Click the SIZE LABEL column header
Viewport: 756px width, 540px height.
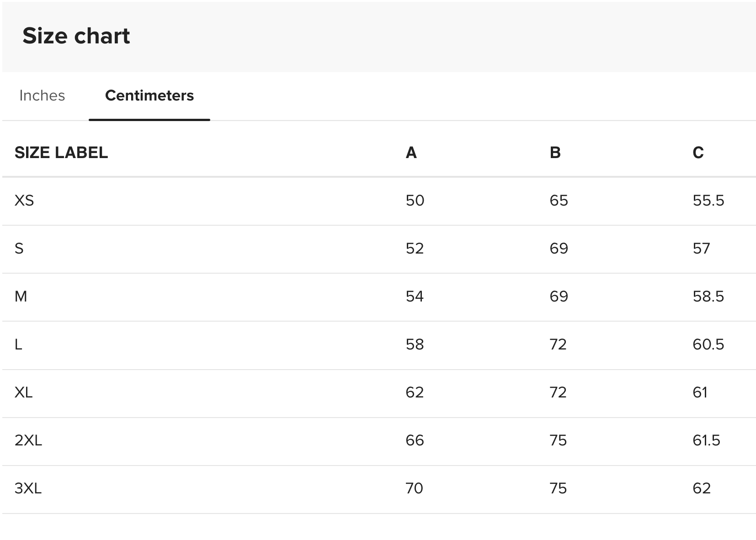coord(61,153)
